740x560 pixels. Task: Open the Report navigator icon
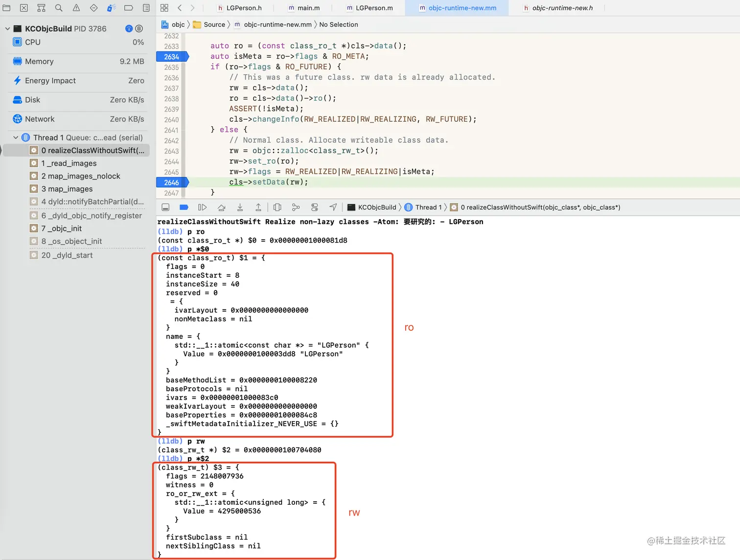point(146,8)
